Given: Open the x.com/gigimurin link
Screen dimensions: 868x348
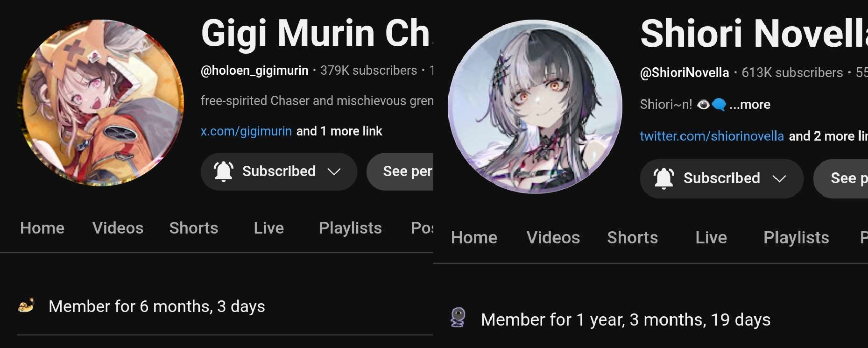Looking at the screenshot, I should (x=246, y=131).
